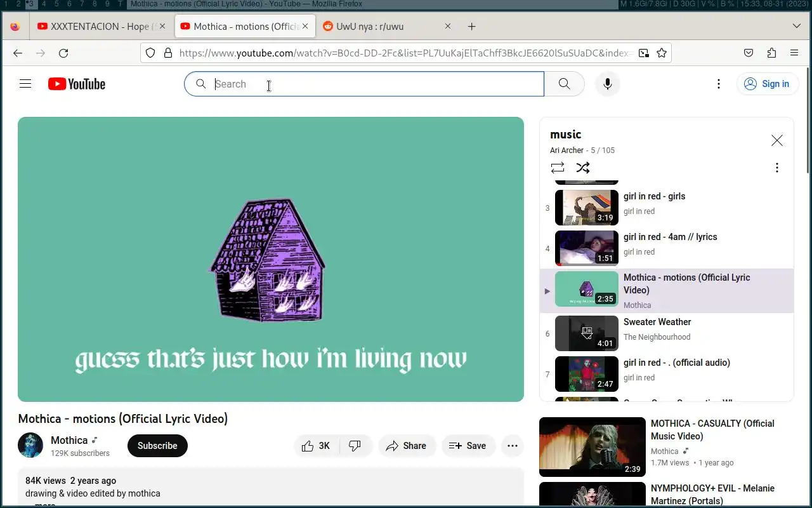Like the video with thumbs up
Viewport: 812px width, 508px height.
tap(316, 446)
